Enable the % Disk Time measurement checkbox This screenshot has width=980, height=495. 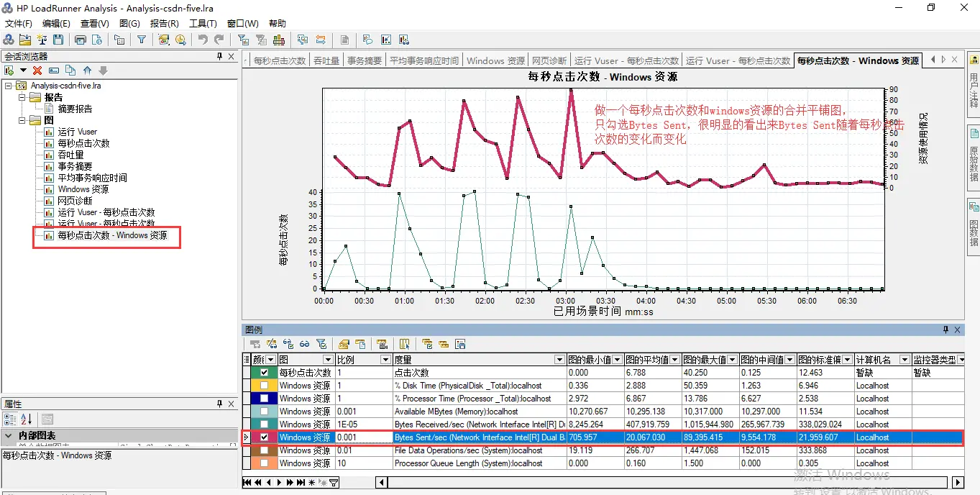[x=264, y=386]
